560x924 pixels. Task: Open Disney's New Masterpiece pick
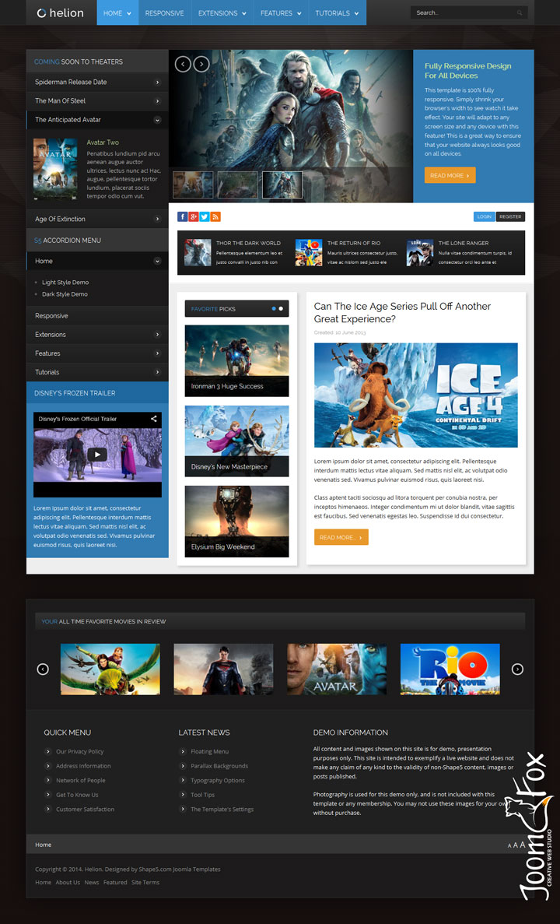pos(236,441)
